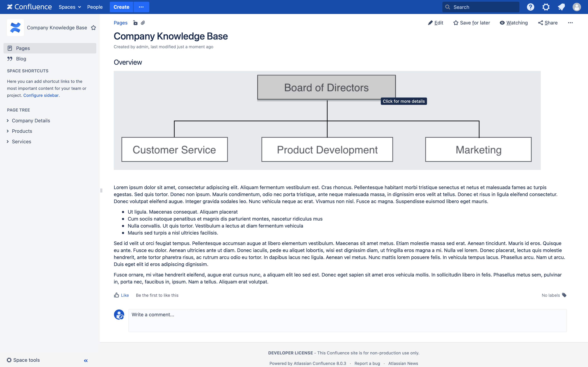The width and height of the screenshot is (588, 367).
Task: Open the People menu item
Action: pyautogui.click(x=95, y=7)
